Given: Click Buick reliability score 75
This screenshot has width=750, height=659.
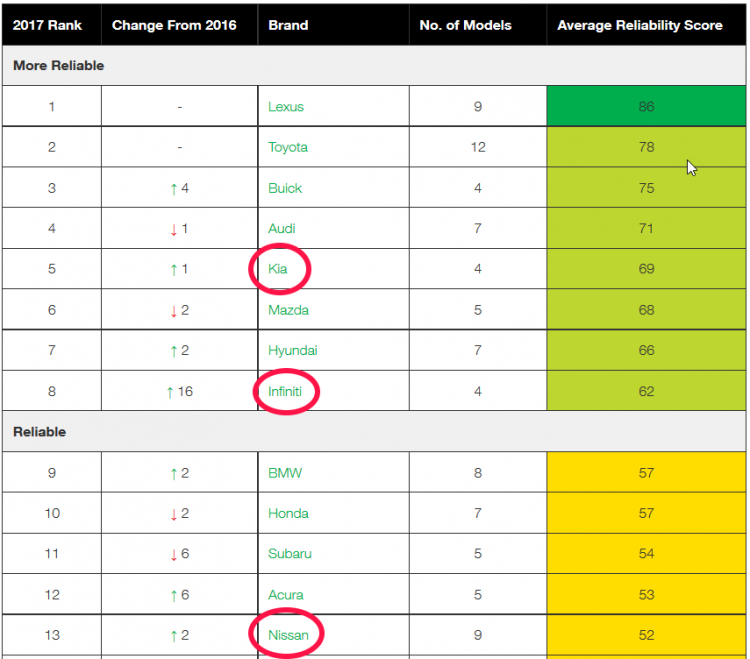Looking at the screenshot, I should pos(646,188).
